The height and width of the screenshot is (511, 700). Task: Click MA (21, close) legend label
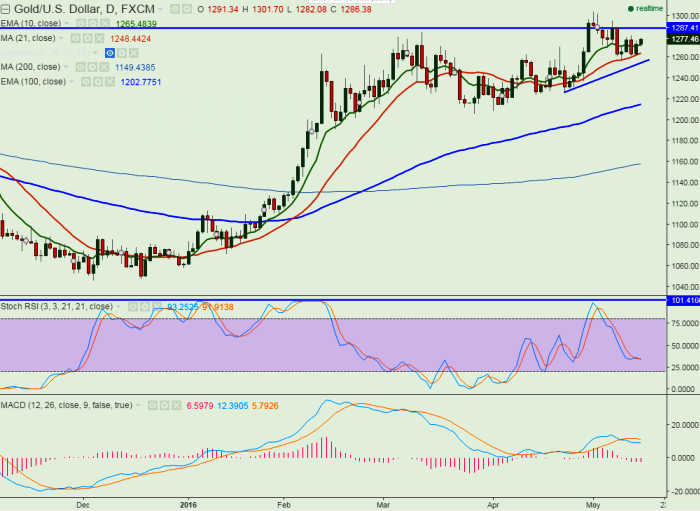click(x=28, y=38)
